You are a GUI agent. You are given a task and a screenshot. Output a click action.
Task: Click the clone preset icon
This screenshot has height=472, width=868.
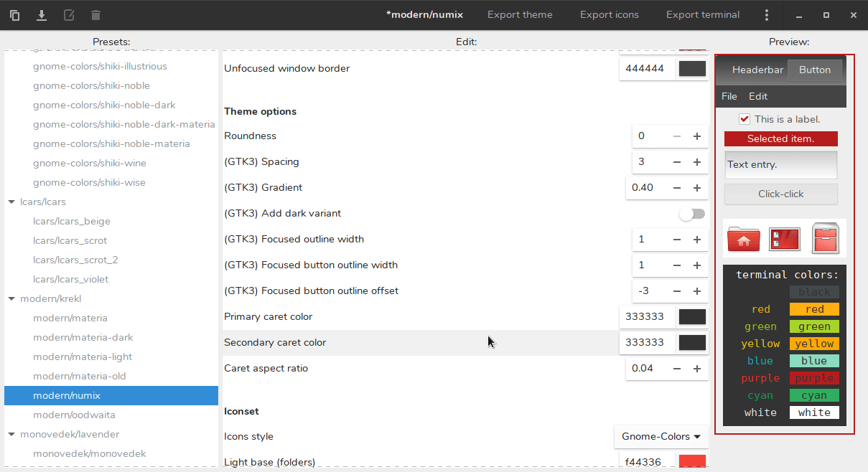(14, 15)
